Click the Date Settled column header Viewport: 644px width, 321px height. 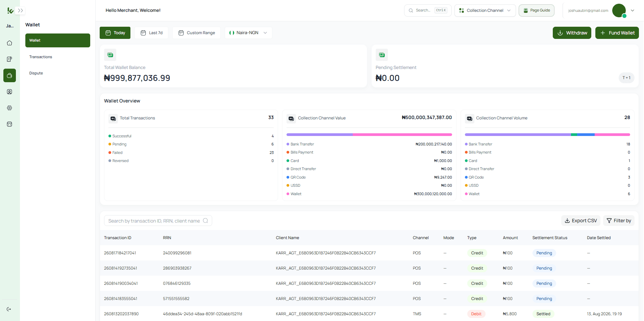(599, 238)
